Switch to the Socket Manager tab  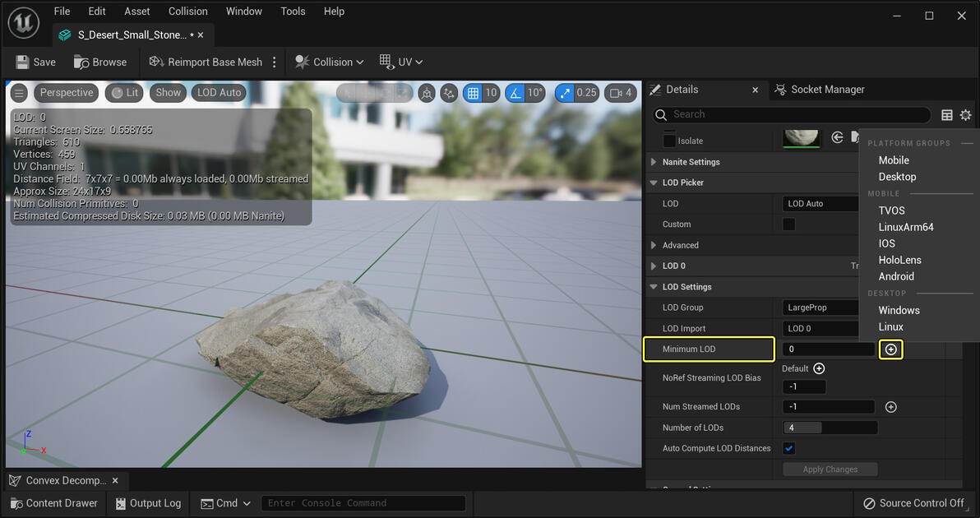pyautogui.click(x=819, y=90)
